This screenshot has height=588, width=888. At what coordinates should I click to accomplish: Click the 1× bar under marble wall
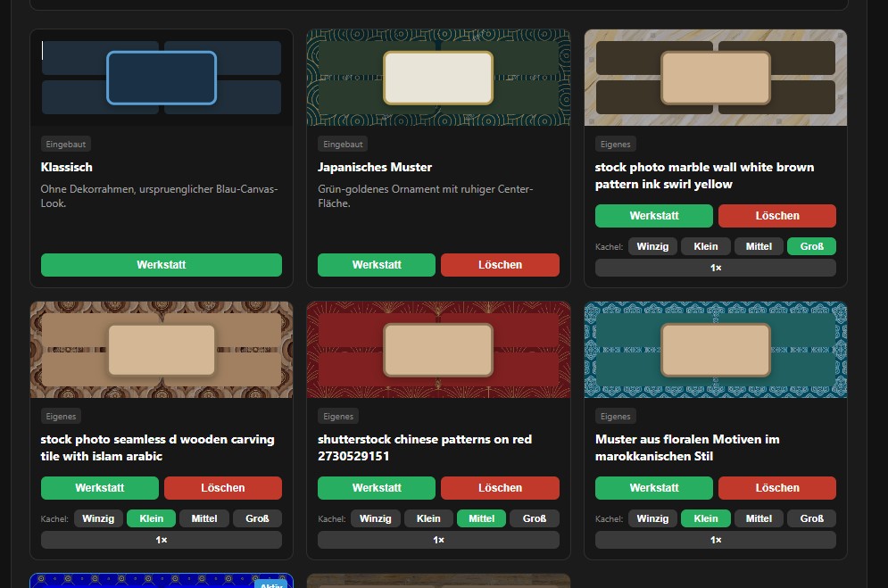click(x=716, y=268)
